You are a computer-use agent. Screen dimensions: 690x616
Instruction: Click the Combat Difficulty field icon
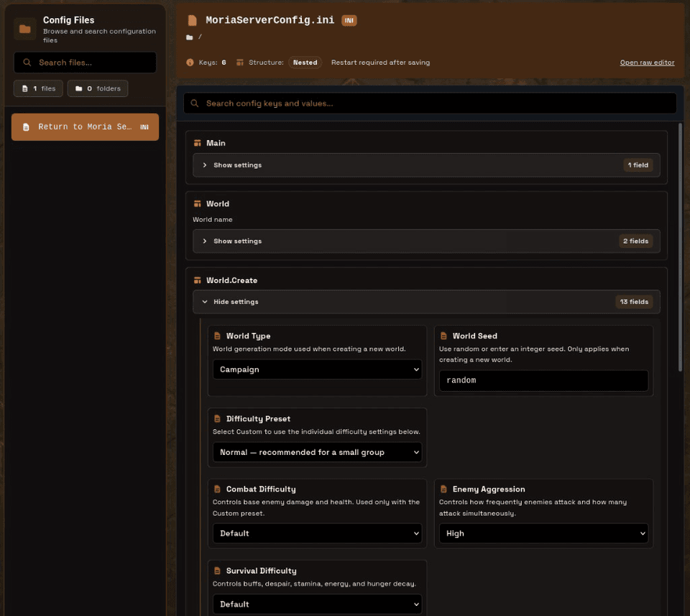click(217, 489)
